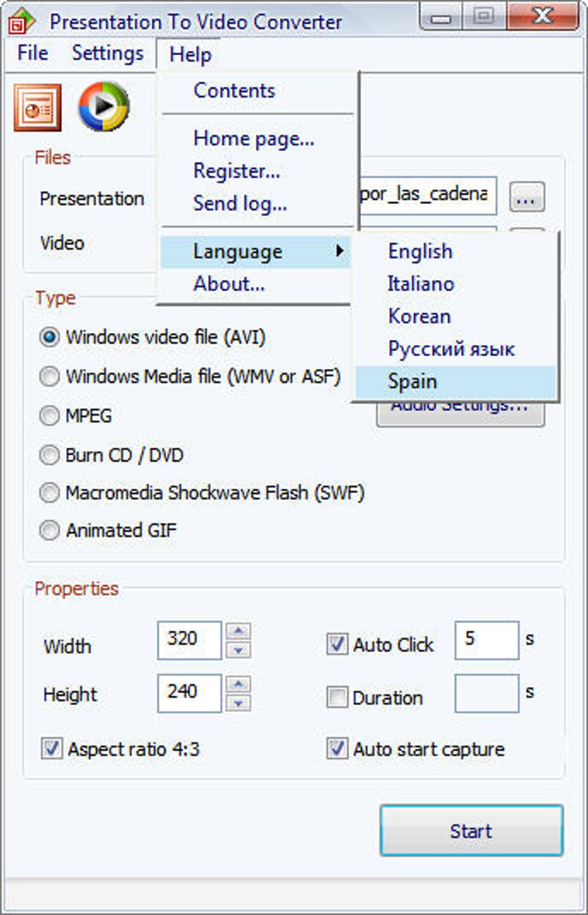Switch language to Korean
The width and height of the screenshot is (588, 915).
[x=455, y=316]
